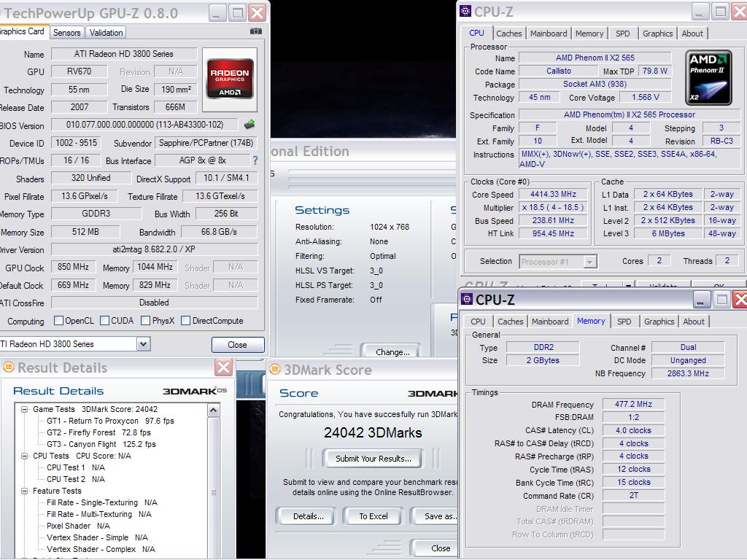Select GT1 - Return To Proxycon row
The width and height of the screenshot is (747, 560).
coord(111,421)
